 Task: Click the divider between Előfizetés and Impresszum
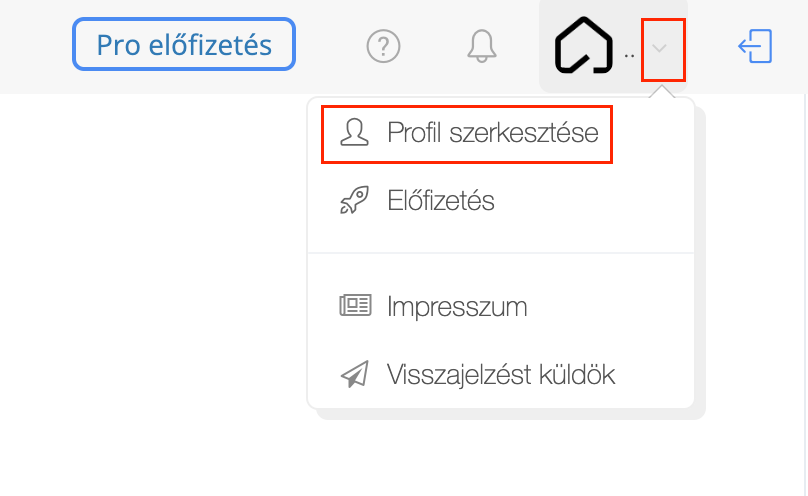click(x=500, y=253)
